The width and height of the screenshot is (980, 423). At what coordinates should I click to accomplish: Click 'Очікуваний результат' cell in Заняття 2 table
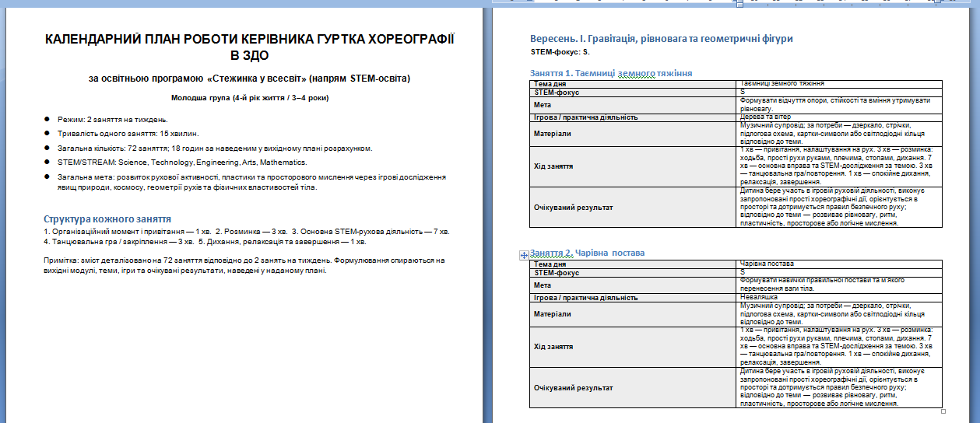pos(633,387)
